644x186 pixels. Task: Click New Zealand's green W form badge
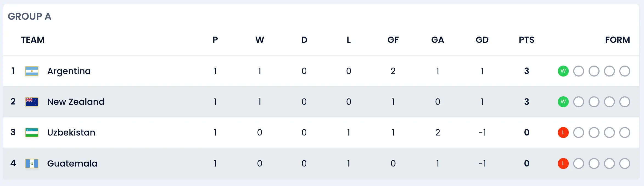563,102
